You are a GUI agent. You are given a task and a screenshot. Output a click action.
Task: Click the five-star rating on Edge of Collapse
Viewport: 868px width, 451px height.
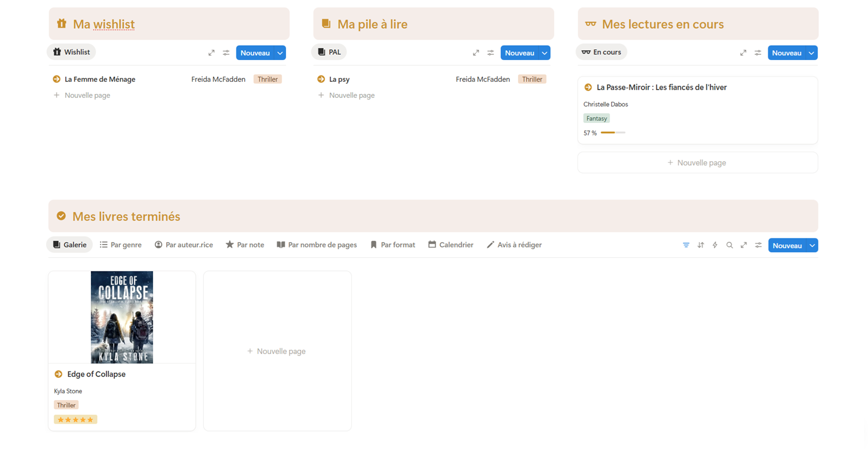[75, 420]
